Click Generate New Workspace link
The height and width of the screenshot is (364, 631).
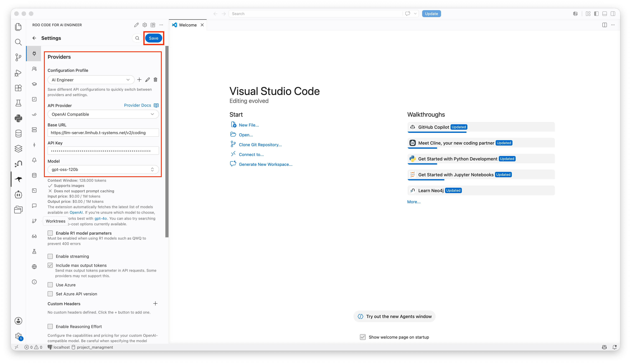point(266,164)
